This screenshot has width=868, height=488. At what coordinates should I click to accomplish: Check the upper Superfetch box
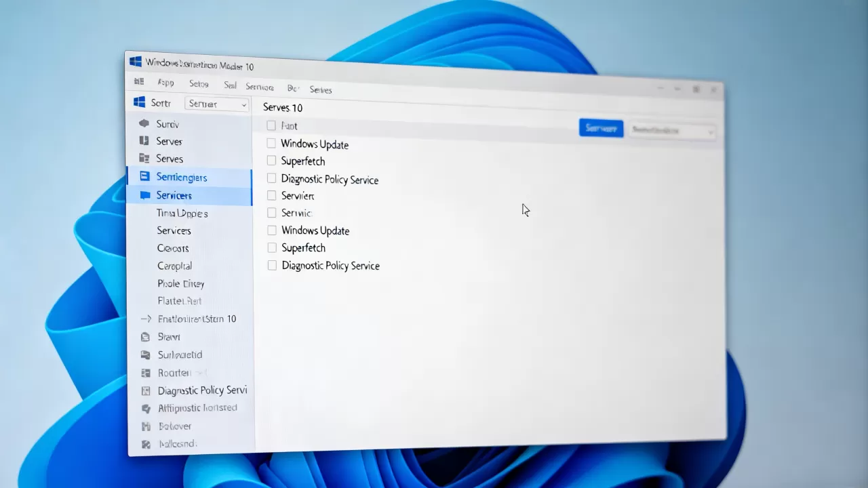tap(271, 161)
